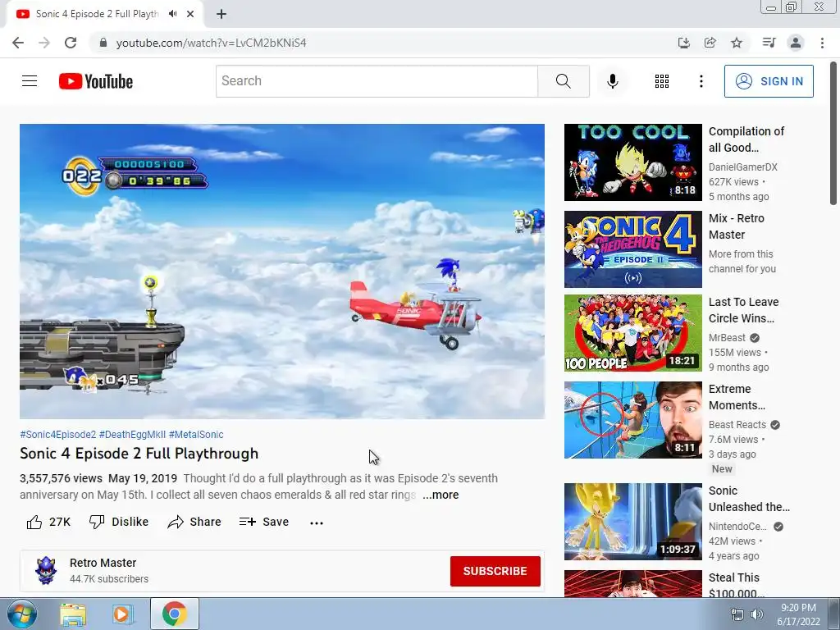840x630 pixels.
Task: Share the Sonic 4 video
Action: click(194, 522)
